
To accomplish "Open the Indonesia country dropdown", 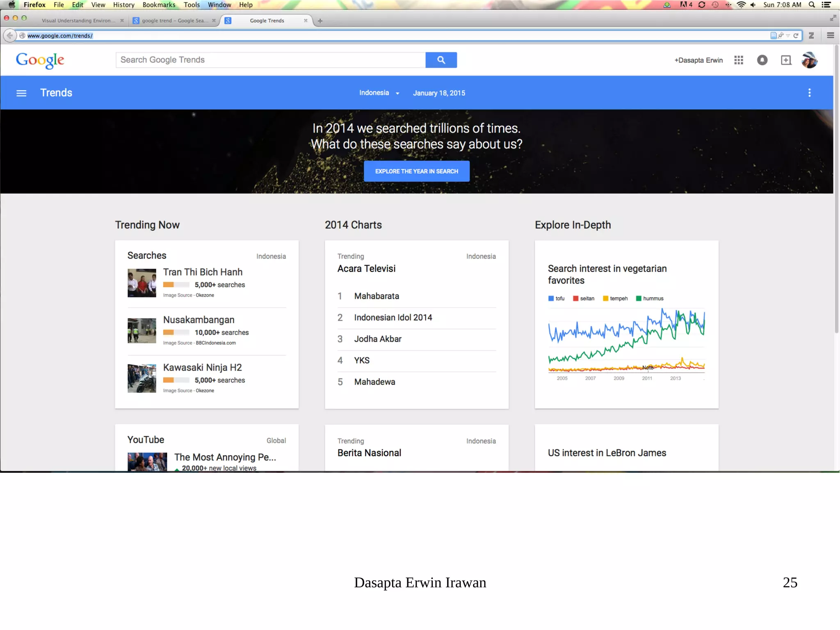I will (379, 93).
